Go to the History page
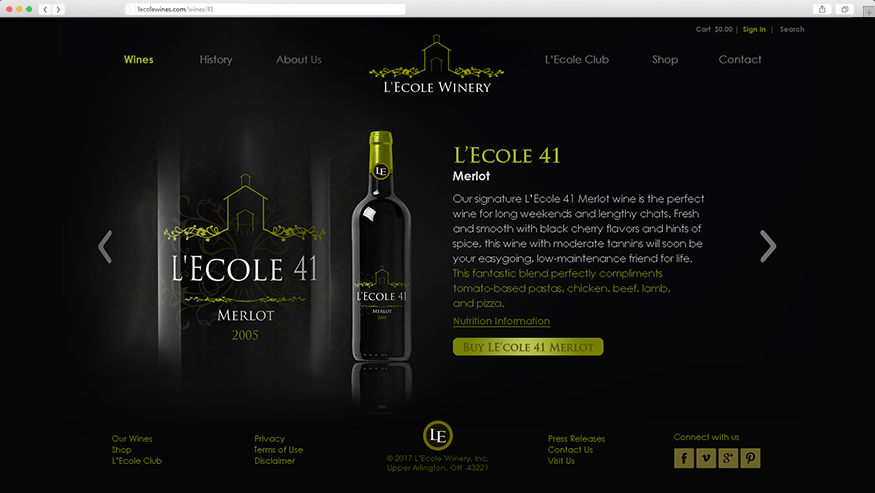Image resolution: width=875 pixels, height=493 pixels. 216,60
